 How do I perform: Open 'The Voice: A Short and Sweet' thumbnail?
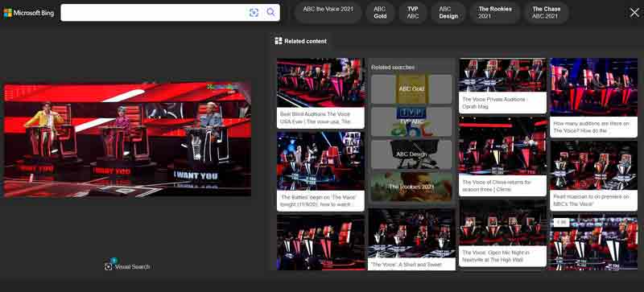pyautogui.click(x=411, y=233)
